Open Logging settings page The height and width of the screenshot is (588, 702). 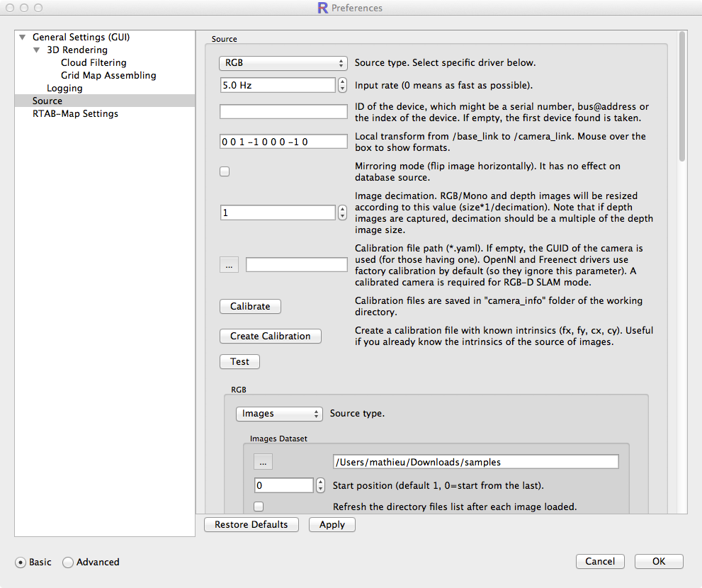click(x=64, y=89)
